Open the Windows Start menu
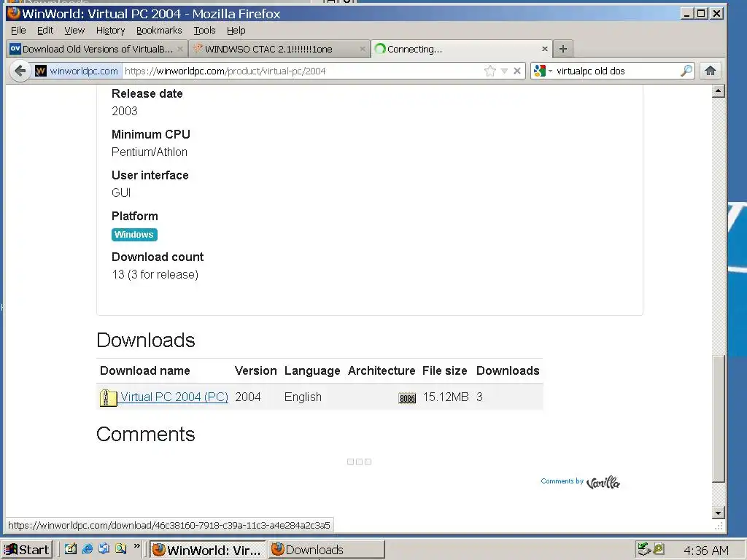Image resolution: width=747 pixels, height=560 pixels. click(x=27, y=550)
